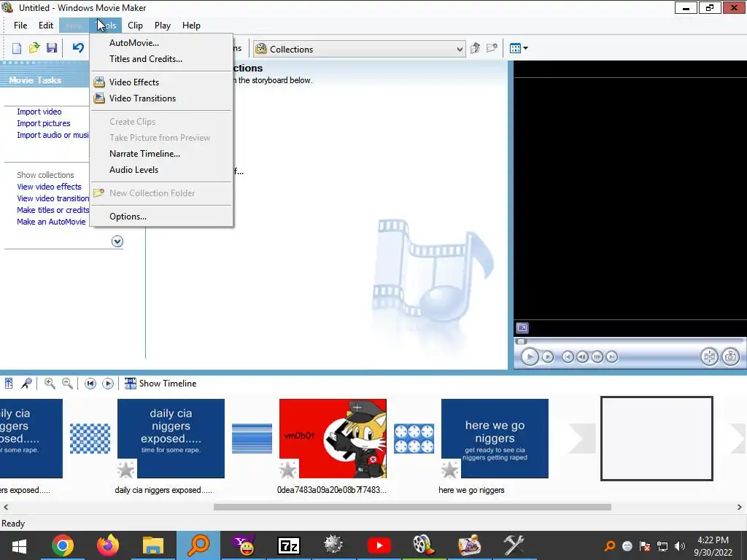This screenshot has width=747, height=560.
Task: Expand the Movie Tasks chevron section
Action: (117, 241)
